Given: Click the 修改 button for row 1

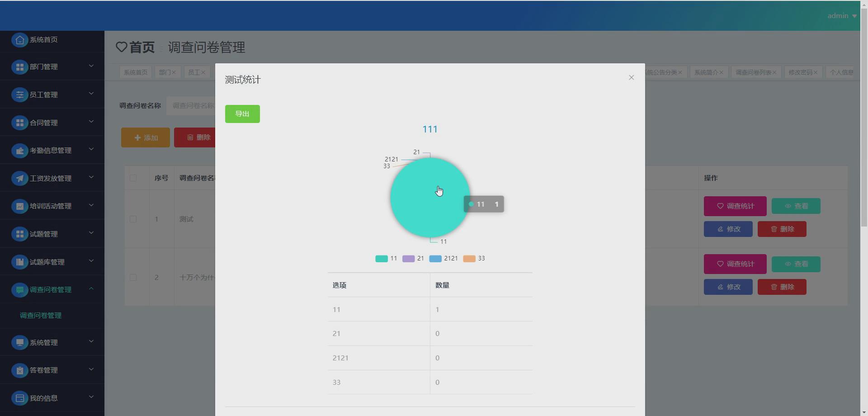Looking at the screenshot, I should coord(728,229).
